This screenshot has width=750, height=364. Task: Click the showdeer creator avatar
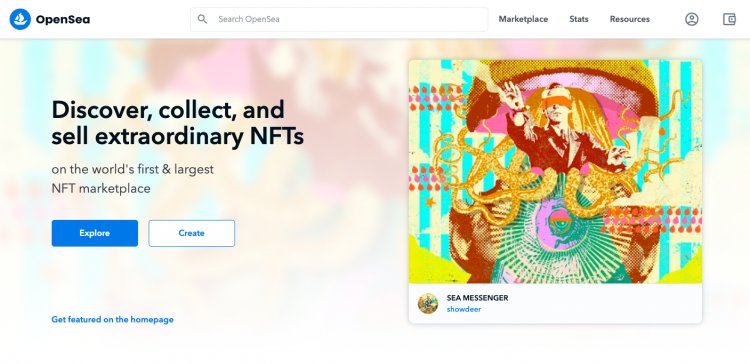428,303
